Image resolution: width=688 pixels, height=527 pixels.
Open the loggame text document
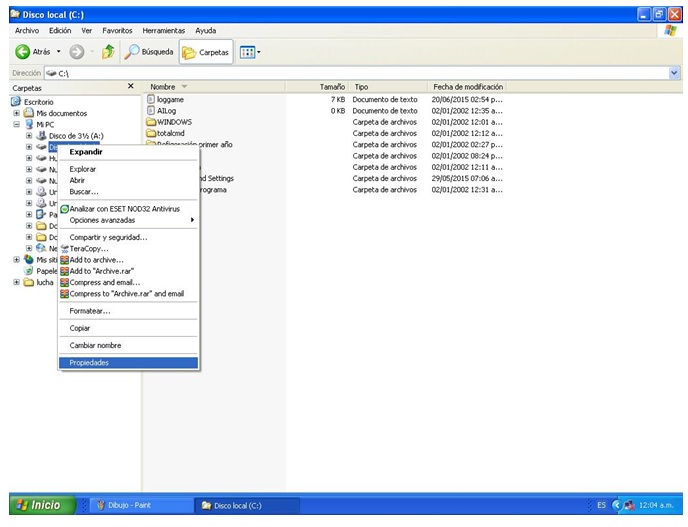pos(170,100)
